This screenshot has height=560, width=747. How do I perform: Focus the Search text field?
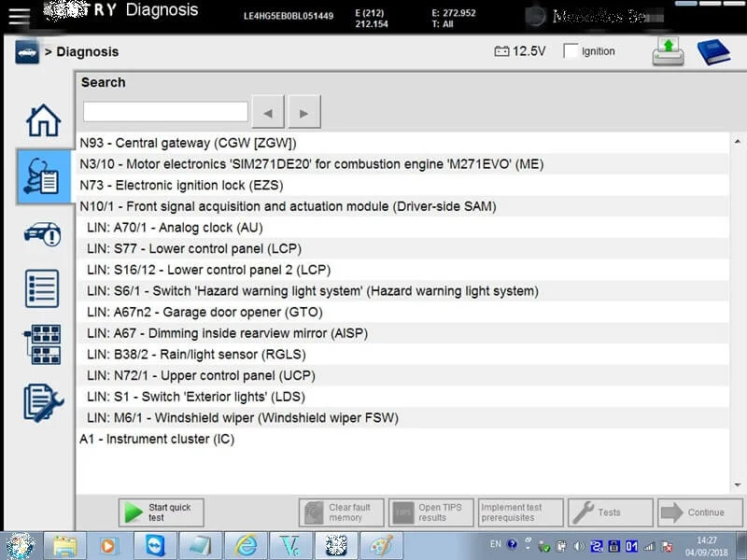(x=165, y=111)
